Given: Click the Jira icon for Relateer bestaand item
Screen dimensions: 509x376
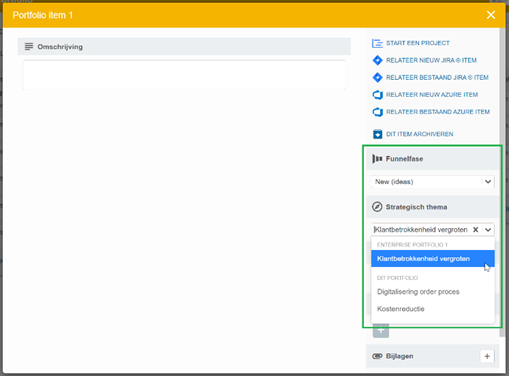Looking at the screenshot, I should click(377, 77).
